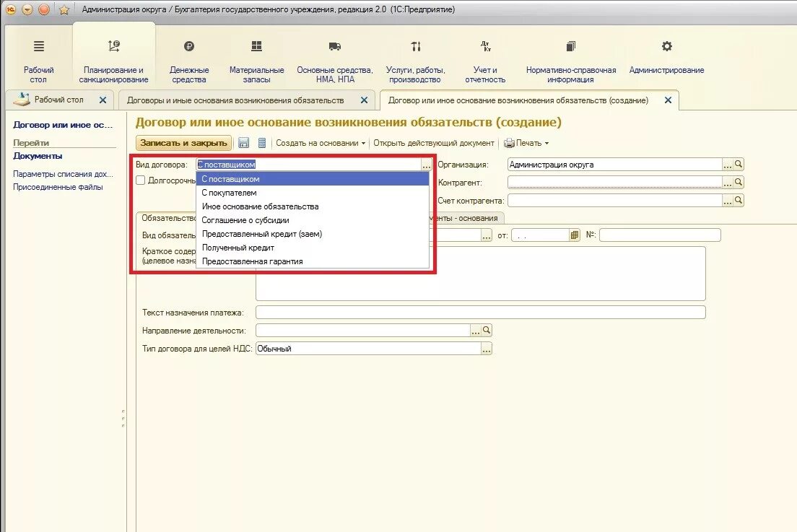Select 'Полученный кредит' option
Image resolution: width=797 pixels, height=532 pixels.
click(x=313, y=248)
